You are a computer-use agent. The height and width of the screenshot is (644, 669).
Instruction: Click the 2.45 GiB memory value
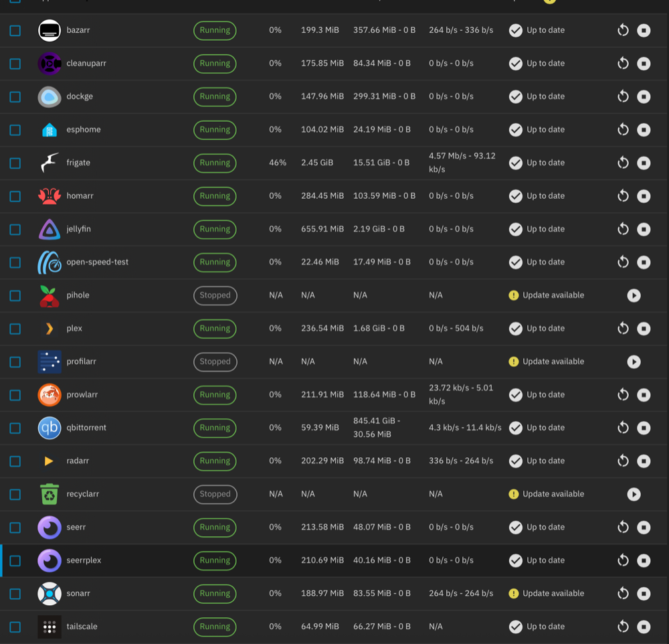(317, 163)
